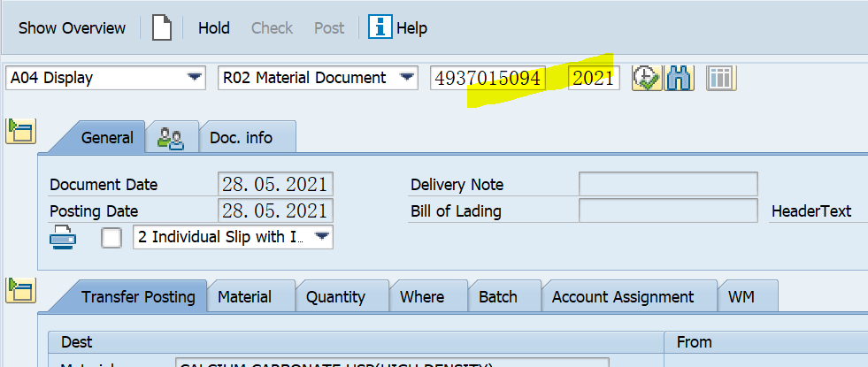Click the Posting Date label
868x367 pixels.
coord(94,211)
